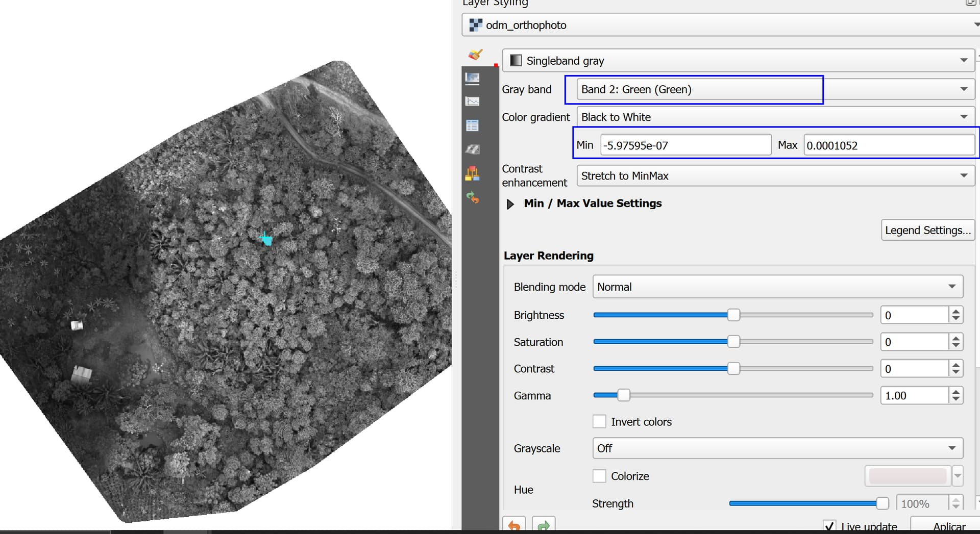Open the Contrast enhancement dropdown
The image size is (980, 534).
tap(964, 175)
